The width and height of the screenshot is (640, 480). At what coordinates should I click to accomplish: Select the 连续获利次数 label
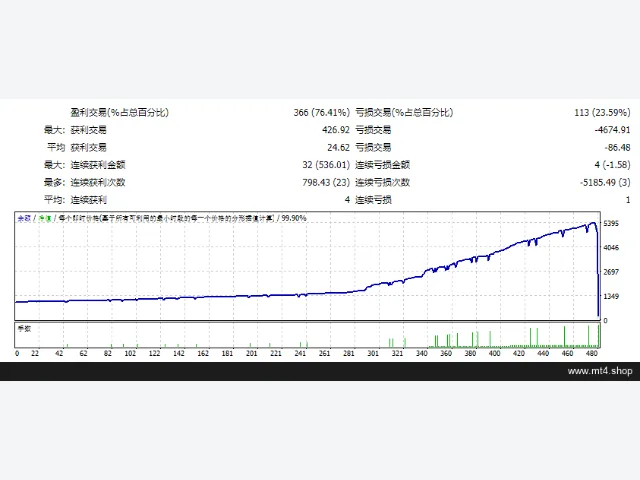click(98, 182)
